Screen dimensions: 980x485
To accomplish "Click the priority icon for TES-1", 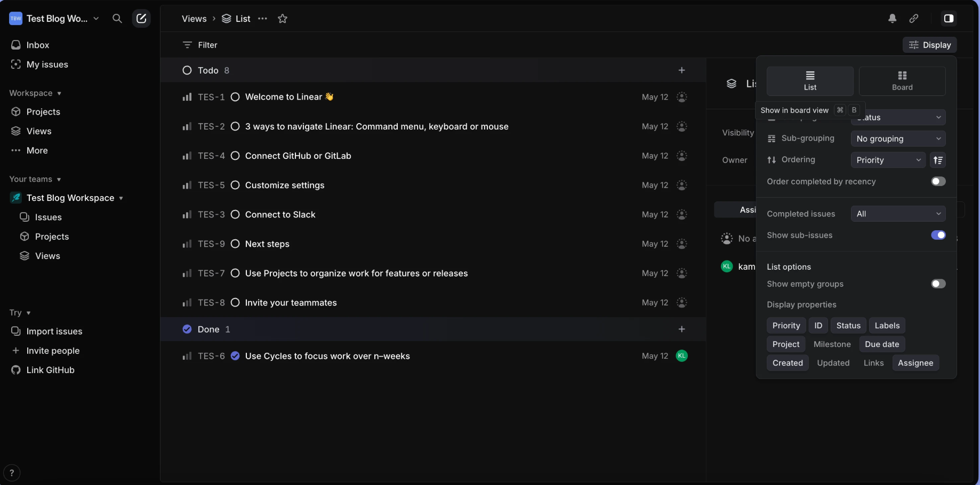I will click(187, 97).
